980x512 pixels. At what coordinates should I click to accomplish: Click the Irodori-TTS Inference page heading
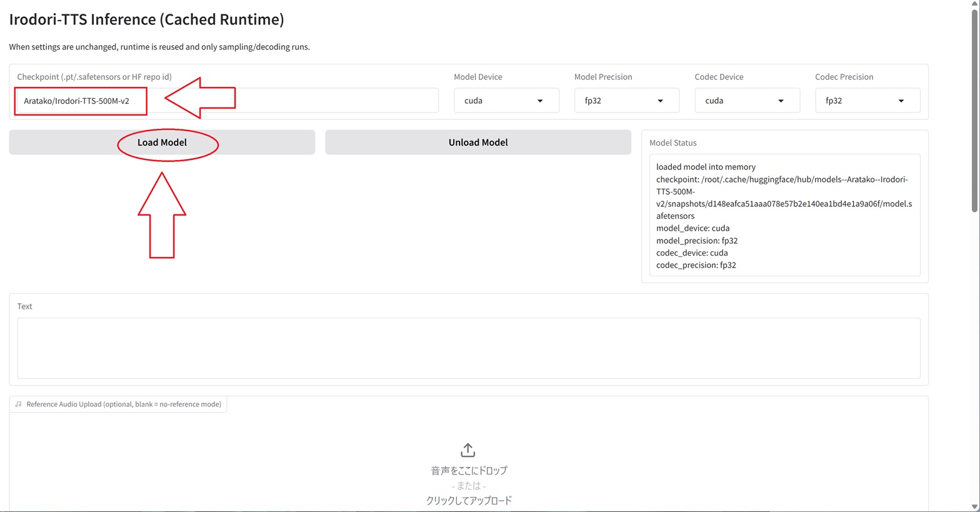146,19
